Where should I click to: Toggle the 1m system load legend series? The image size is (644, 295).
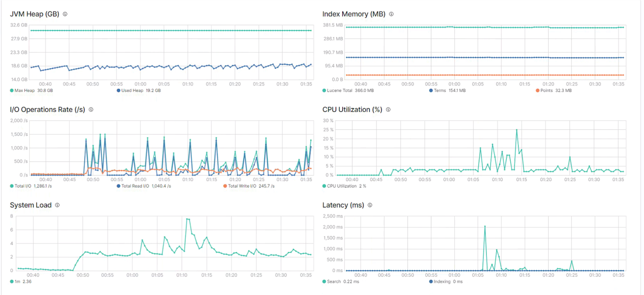(x=15, y=282)
